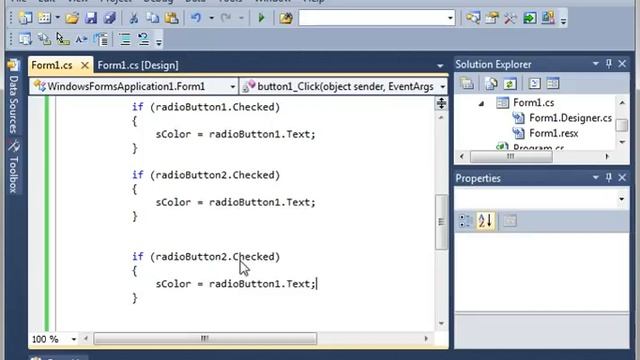The height and width of the screenshot is (360, 640).
Task: Switch Properties to Alphabetical view
Action: [x=485, y=221]
